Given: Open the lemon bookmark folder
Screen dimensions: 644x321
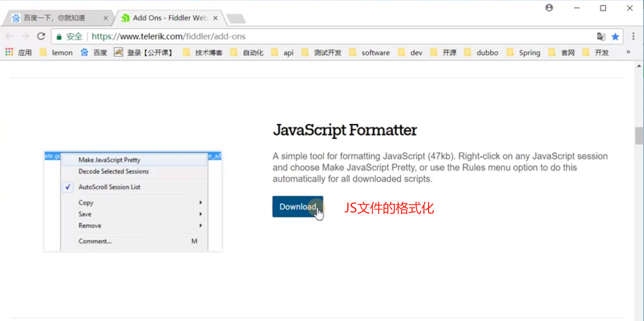Looking at the screenshot, I should tap(57, 52).
